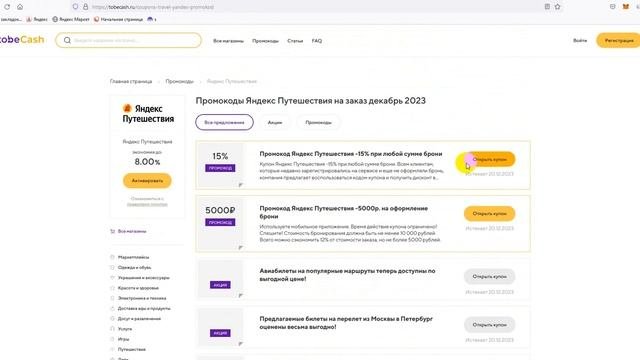Open Все магазины in the sidebar

pos(132,231)
